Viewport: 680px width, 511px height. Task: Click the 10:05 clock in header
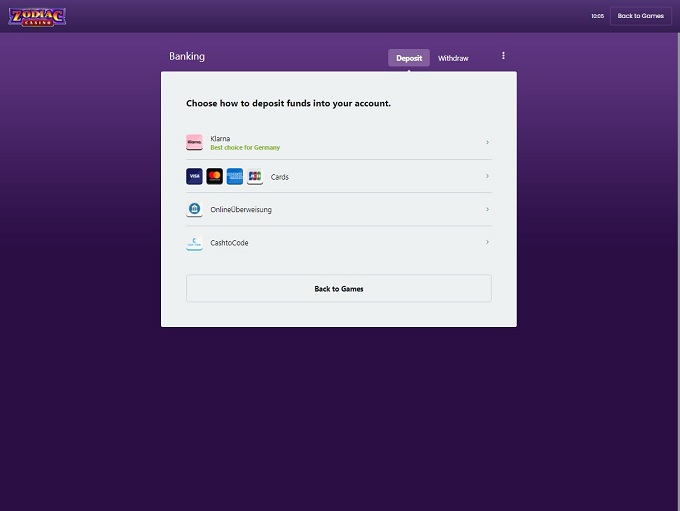(597, 16)
